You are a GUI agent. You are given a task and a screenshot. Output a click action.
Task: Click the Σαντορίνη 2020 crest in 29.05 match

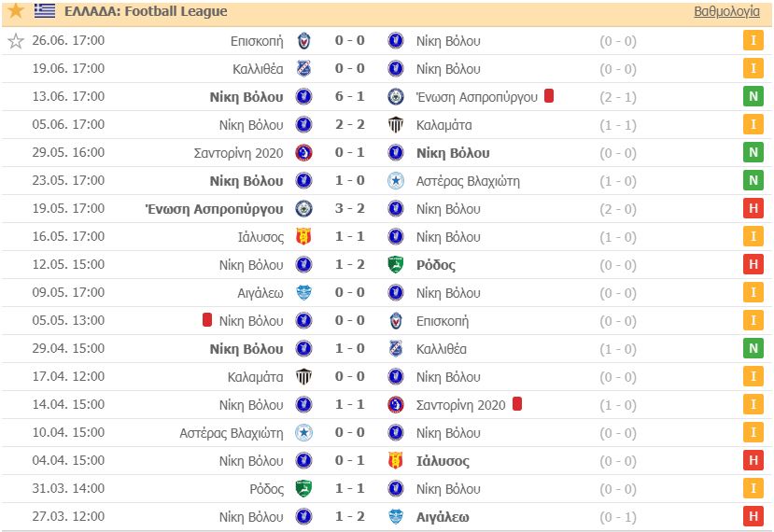(x=303, y=152)
